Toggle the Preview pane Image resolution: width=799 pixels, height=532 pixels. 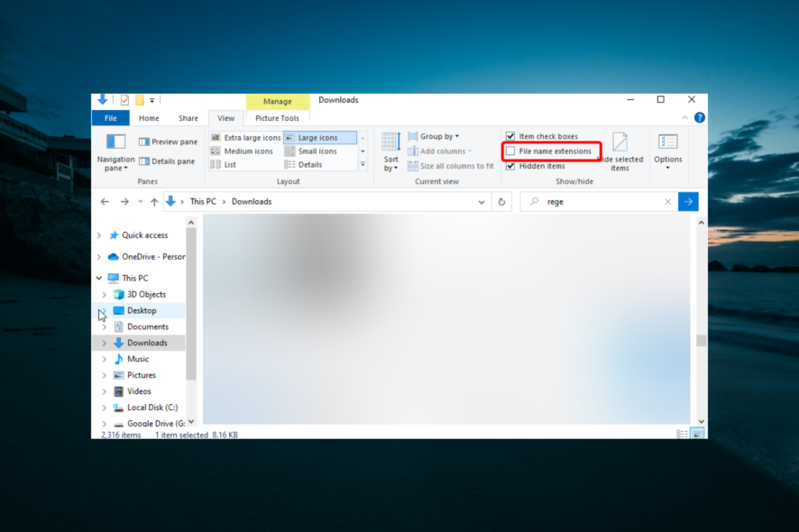point(168,142)
